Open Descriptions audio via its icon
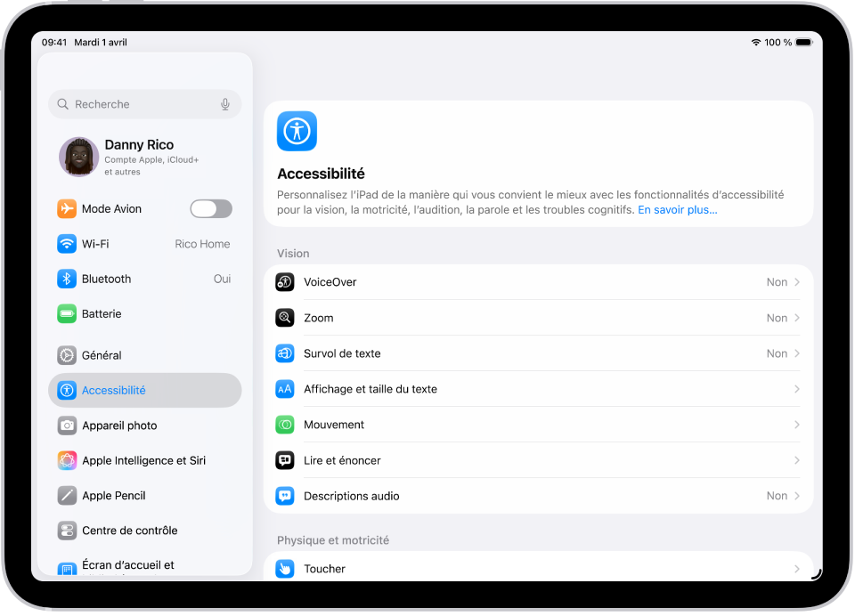855x616 pixels. pyautogui.click(x=285, y=496)
